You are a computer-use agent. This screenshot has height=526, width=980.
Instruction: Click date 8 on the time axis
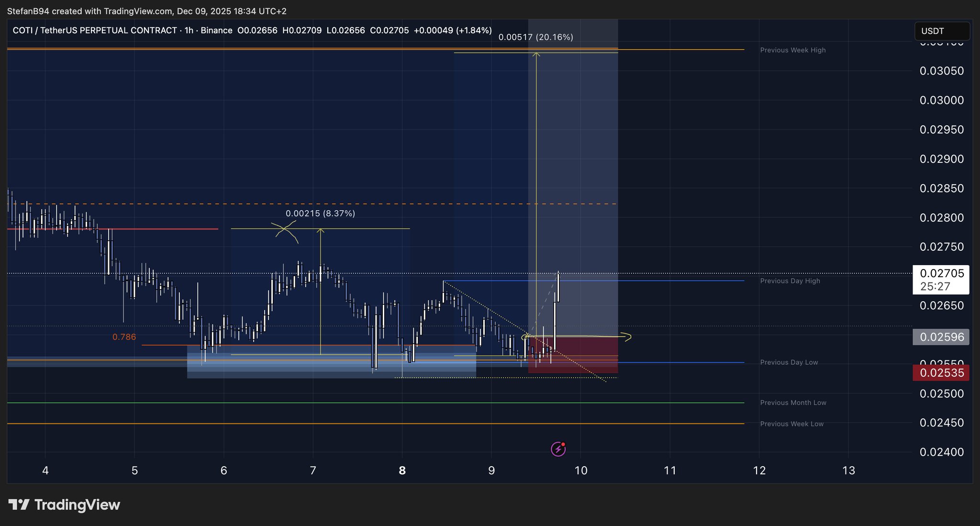[402, 470]
